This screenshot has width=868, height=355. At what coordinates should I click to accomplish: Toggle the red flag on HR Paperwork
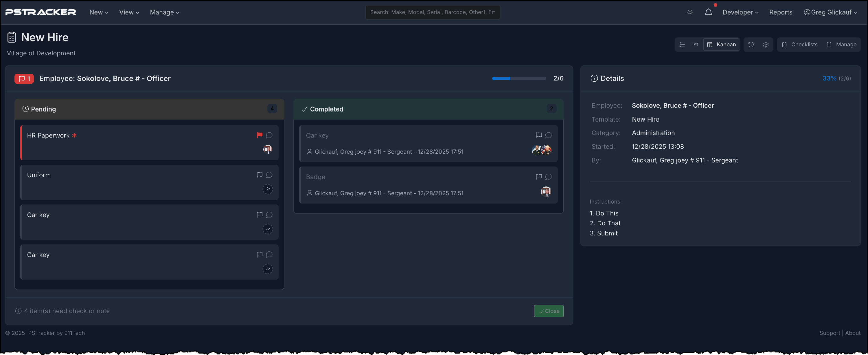(x=259, y=135)
